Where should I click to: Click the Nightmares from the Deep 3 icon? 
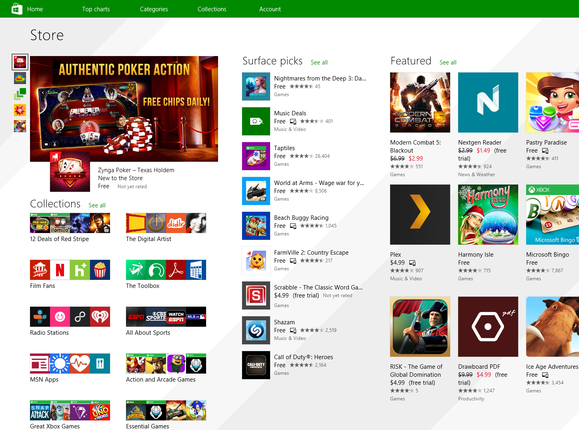tap(256, 86)
